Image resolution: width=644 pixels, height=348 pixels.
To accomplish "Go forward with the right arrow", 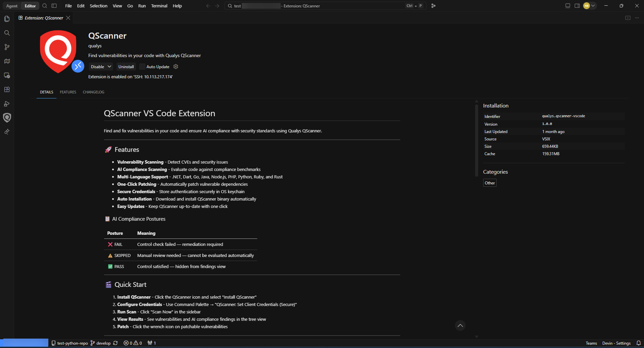I will (217, 6).
